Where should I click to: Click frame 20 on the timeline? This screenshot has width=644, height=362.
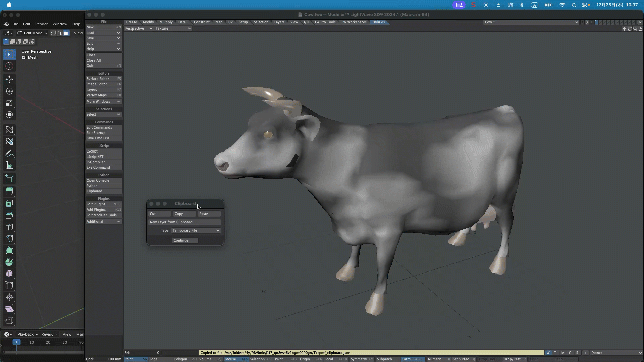tap(48, 342)
